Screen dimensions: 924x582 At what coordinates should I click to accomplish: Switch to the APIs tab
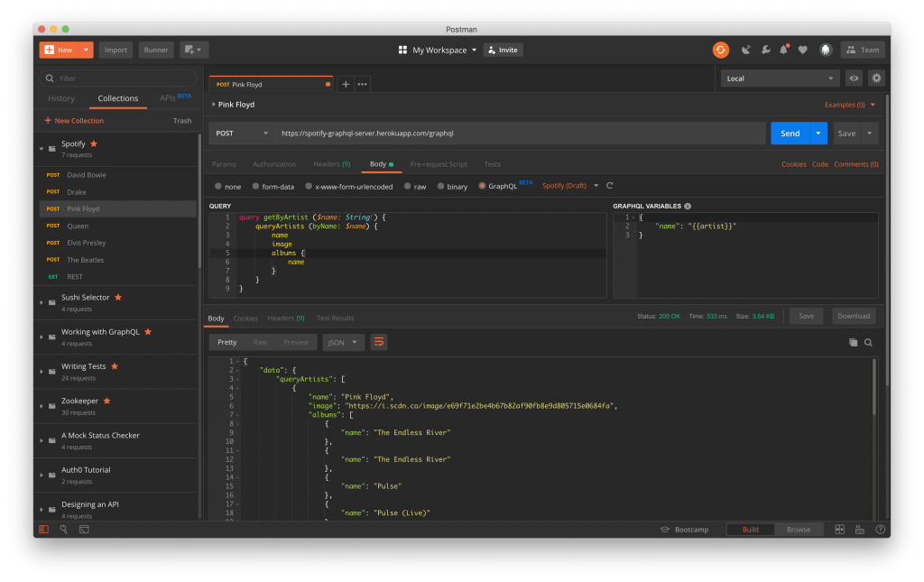[175, 97]
